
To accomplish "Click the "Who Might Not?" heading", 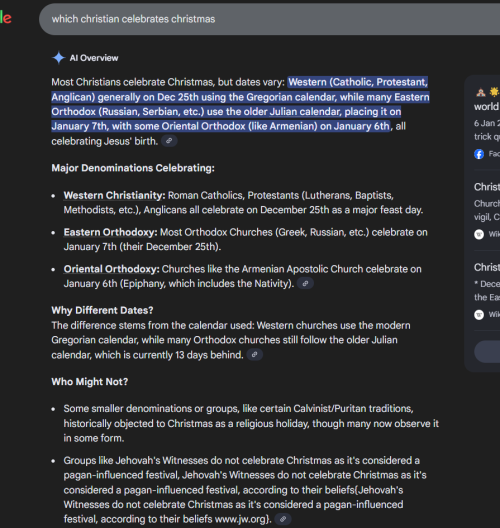I will (90, 382).
